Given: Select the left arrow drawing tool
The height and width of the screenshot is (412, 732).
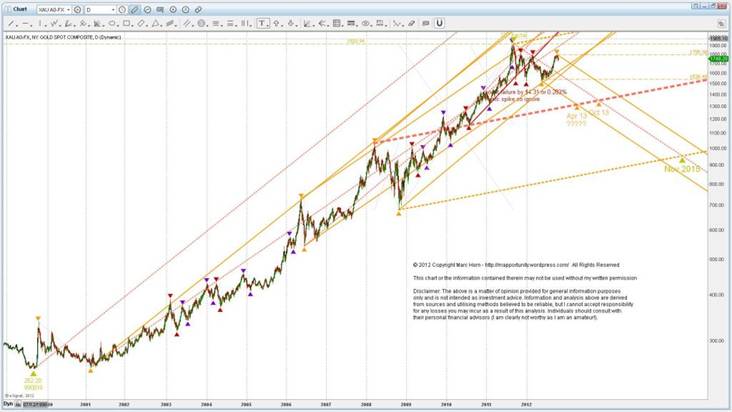Looking at the screenshot, I should point(322,23).
